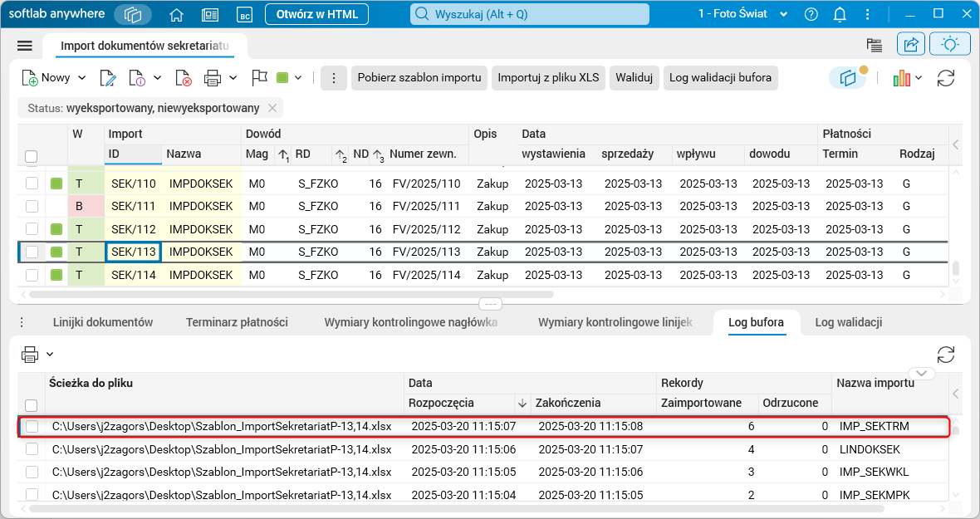Click Otwórz w HTML button

point(317,14)
